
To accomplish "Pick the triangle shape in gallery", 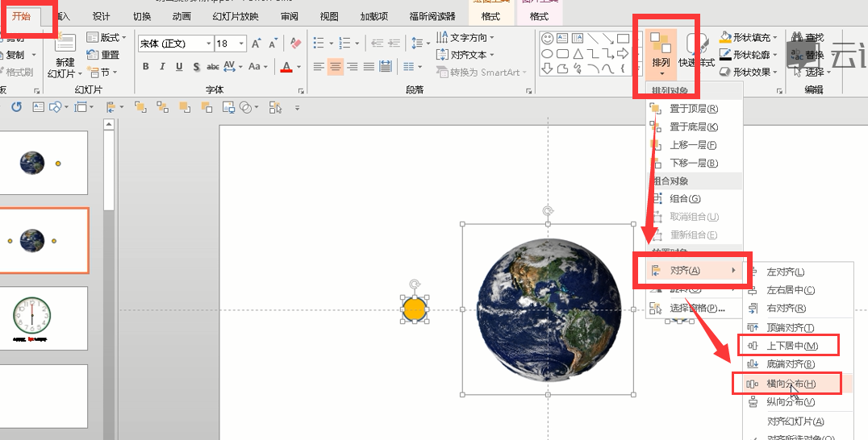I will pos(578,54).
